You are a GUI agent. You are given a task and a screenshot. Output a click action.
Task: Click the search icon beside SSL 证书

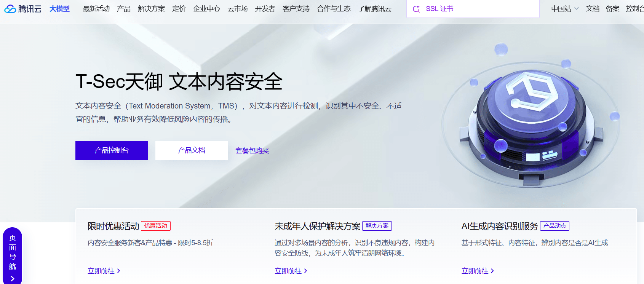416,9
